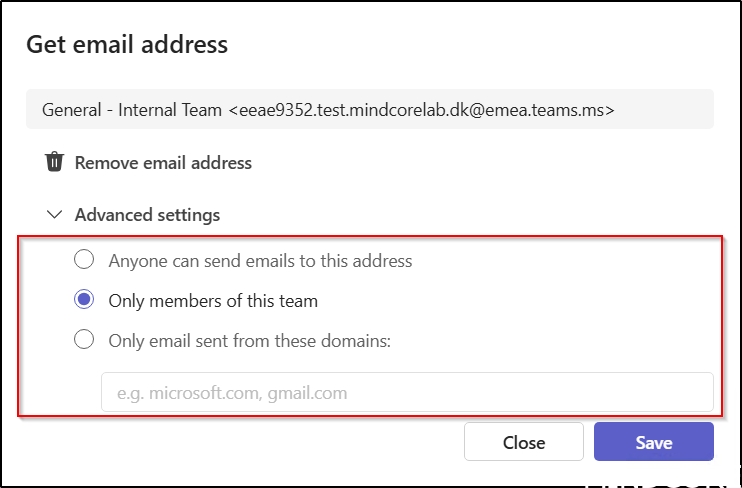Click the 'Advanced settings' label

pyautogui.click(x=147, y=215)
